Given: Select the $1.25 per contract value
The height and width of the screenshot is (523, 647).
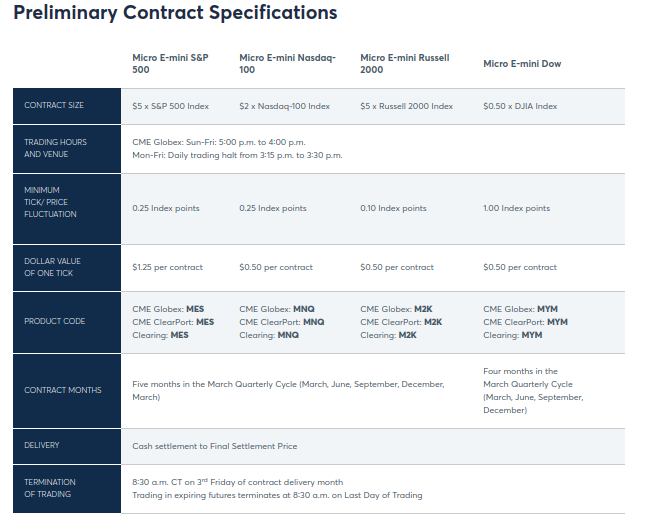Looking at the screenshot, I should [x=168, y=267].
